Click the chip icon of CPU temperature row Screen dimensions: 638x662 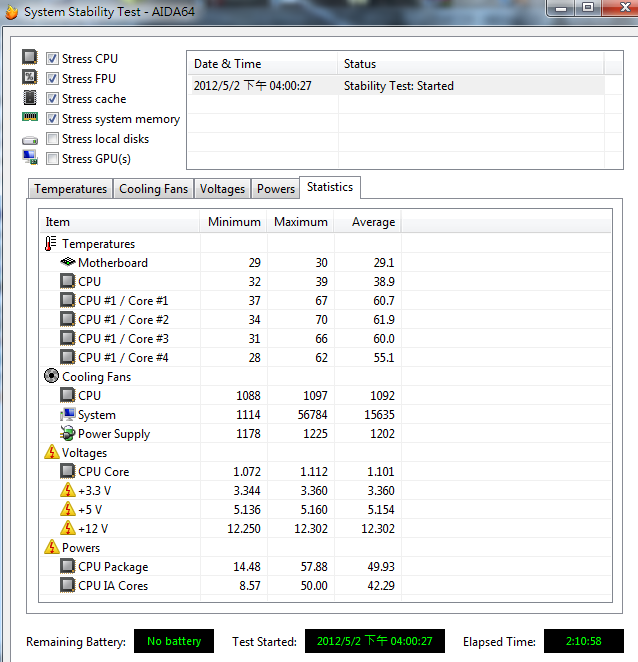[68, 281]
